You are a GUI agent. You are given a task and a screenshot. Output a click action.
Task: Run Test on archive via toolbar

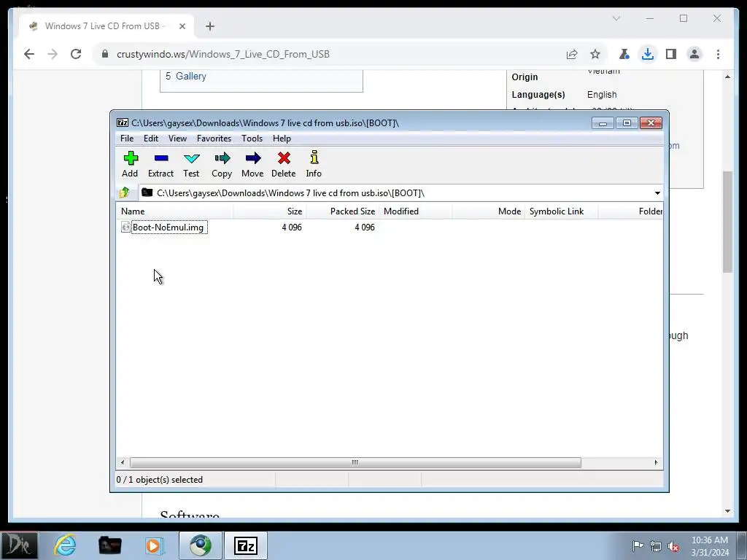(191, 164)
